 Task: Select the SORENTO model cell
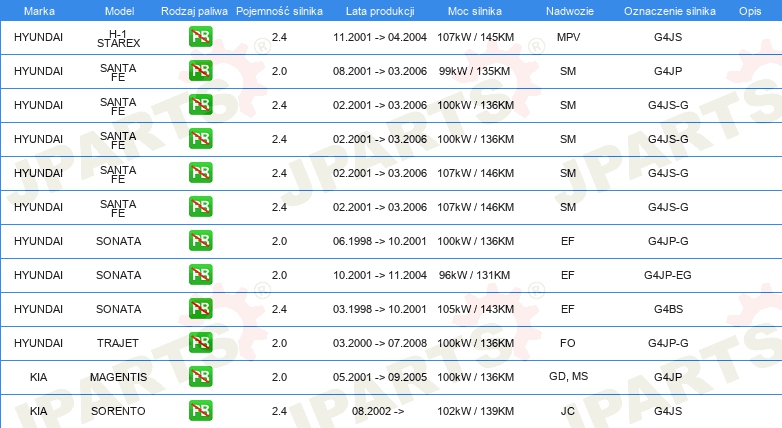118,411
